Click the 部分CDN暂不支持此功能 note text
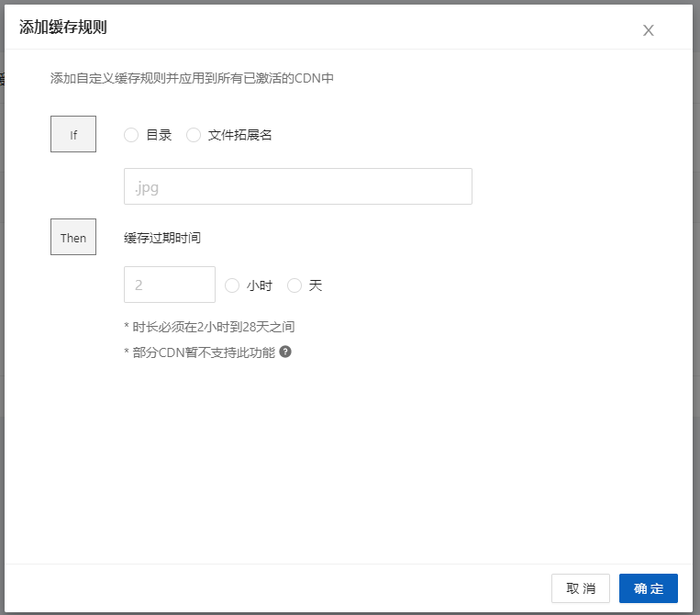700x615 pixels. point(199,352)
